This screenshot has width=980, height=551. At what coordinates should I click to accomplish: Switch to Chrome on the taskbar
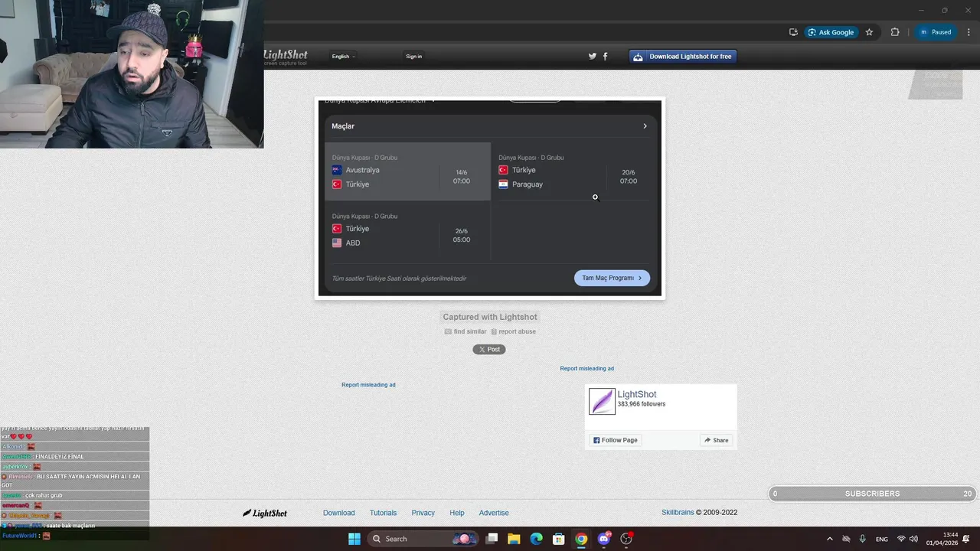pyautogui.click(x=581, y=539)
